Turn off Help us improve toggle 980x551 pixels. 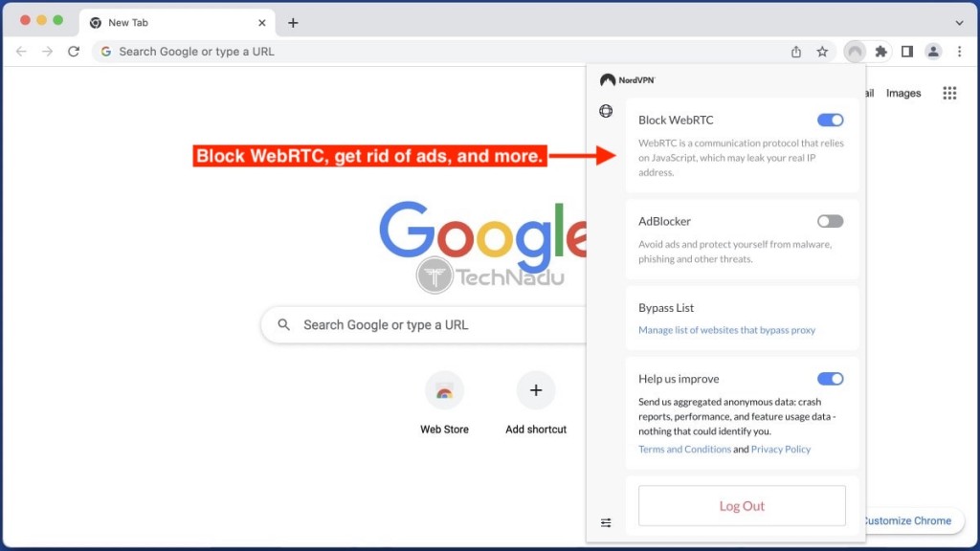point(830,379)
